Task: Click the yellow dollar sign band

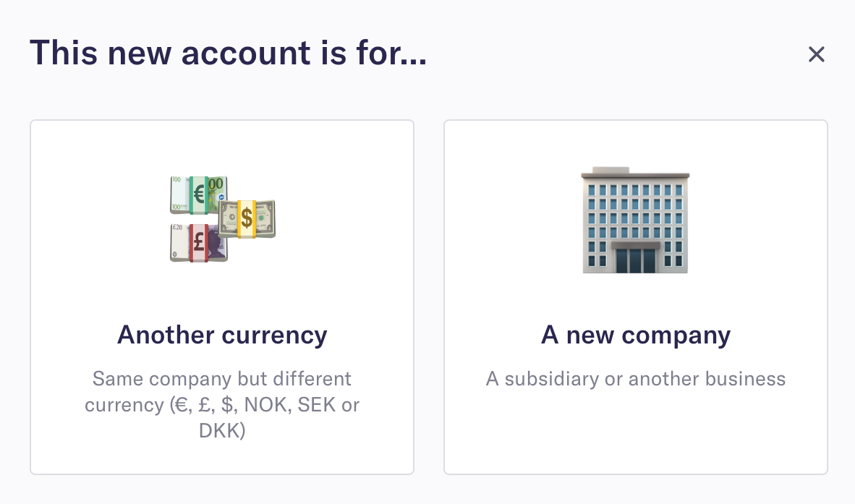Action: (x=247, y=219)
